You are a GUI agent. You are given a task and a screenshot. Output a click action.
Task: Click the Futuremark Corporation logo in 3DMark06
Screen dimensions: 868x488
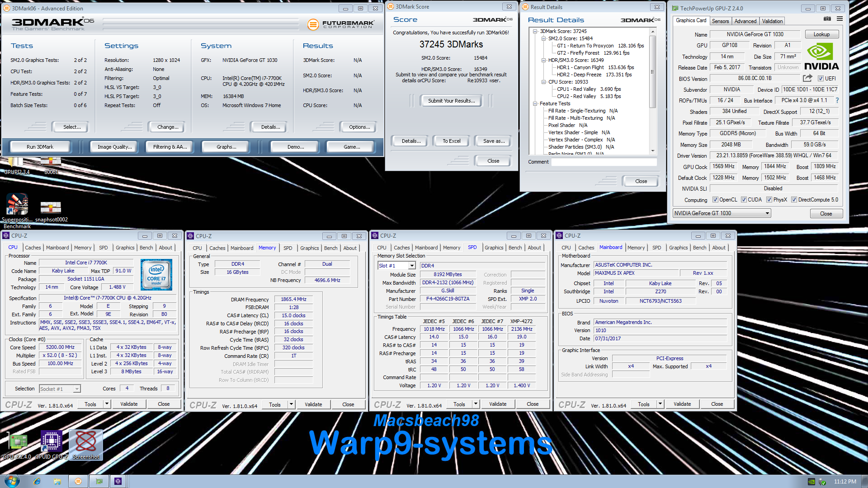[340, 24]
